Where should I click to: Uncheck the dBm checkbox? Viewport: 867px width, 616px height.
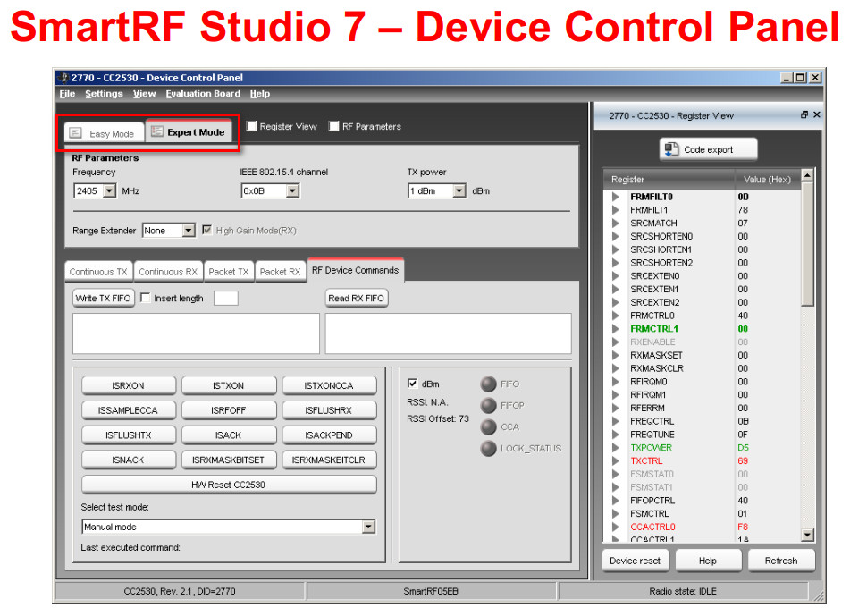[x=413, y=384]
